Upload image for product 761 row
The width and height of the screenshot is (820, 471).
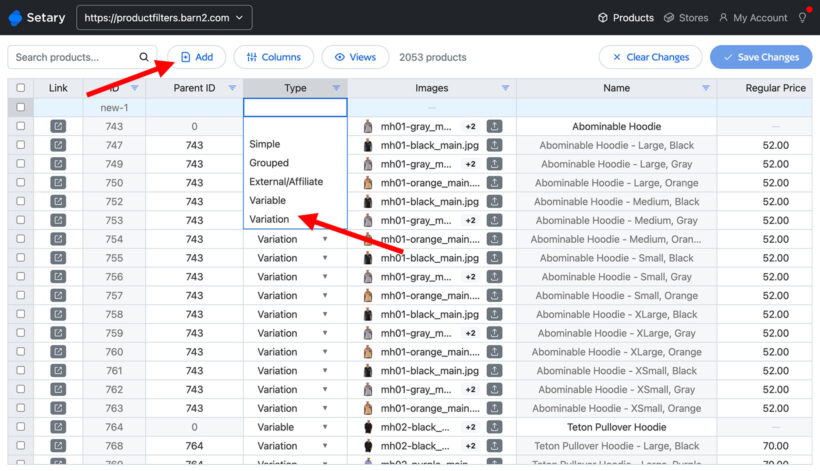click(x=494, y=371)
